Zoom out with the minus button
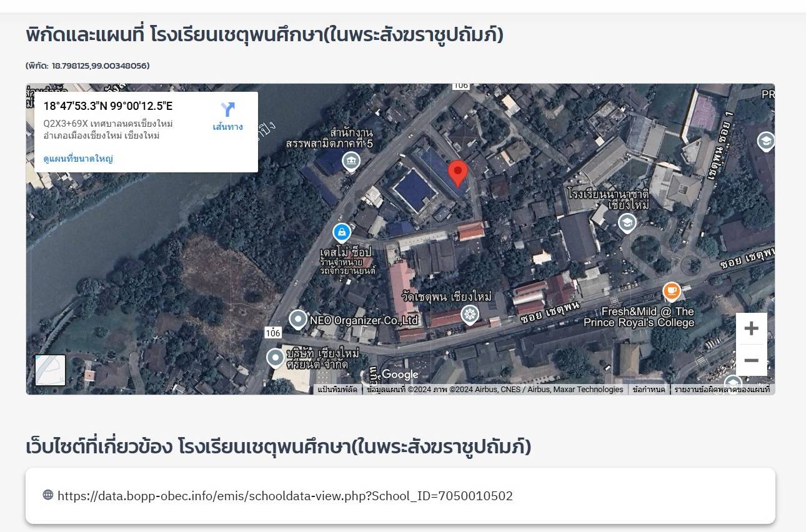 coord(751,360)
